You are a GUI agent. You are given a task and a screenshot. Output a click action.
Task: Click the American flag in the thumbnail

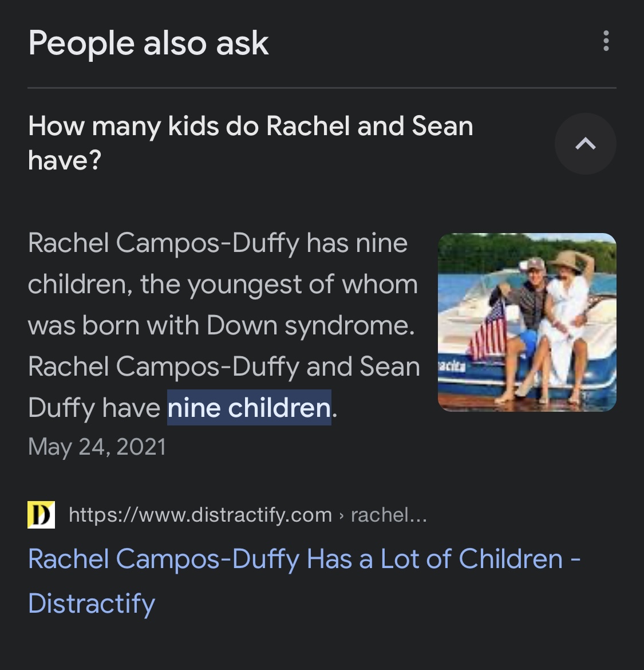click(x=489, y=332)
